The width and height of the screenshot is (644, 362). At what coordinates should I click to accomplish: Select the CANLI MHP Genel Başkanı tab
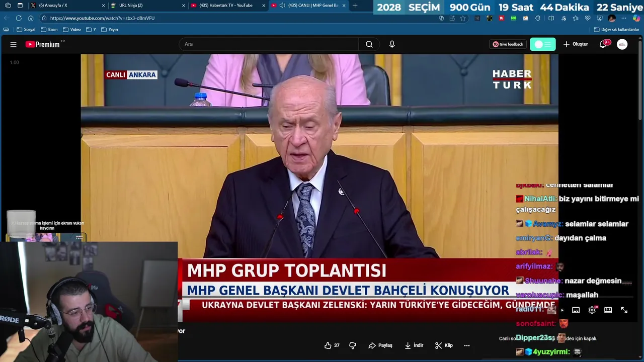point(308,6)
